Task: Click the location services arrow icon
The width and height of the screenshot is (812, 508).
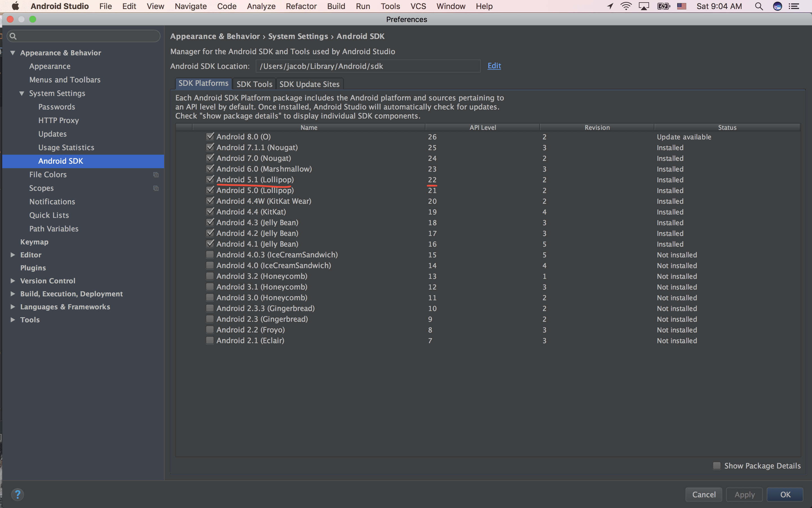Action: point(610,6)
